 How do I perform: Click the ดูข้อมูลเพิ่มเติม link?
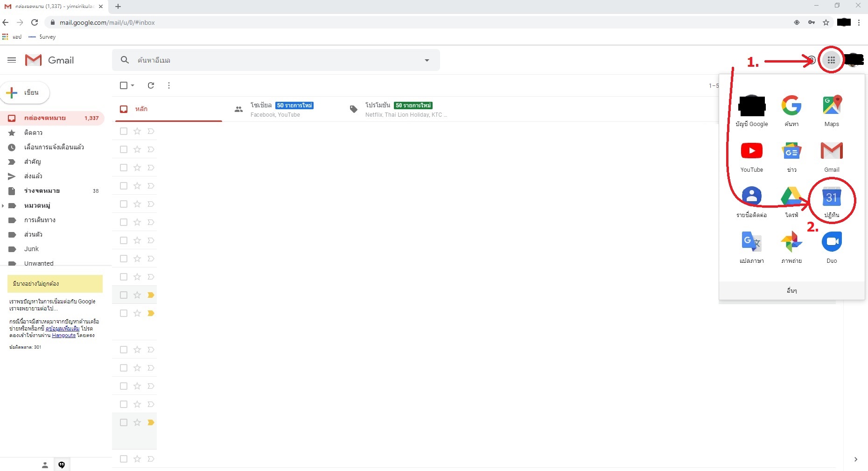(x=63, y=329)
